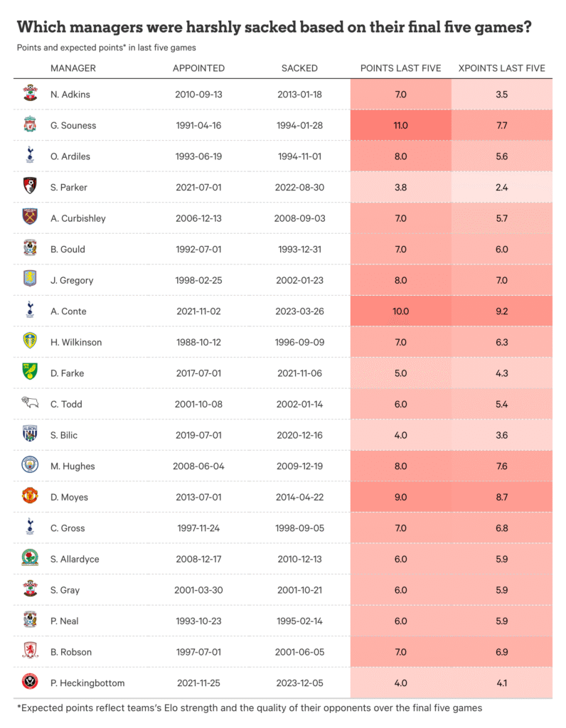Click the Liverpool crest beside G. Souness
Viewport: 566px width, 728px height.
[29, 125]
